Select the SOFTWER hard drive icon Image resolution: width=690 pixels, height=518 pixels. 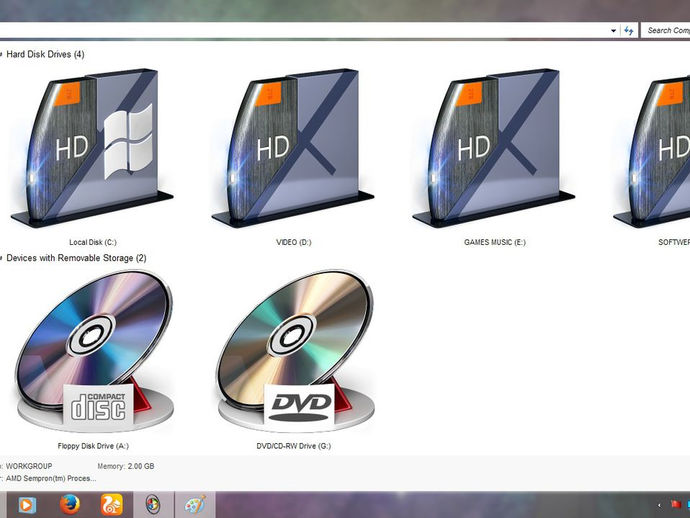coord(651,150)
